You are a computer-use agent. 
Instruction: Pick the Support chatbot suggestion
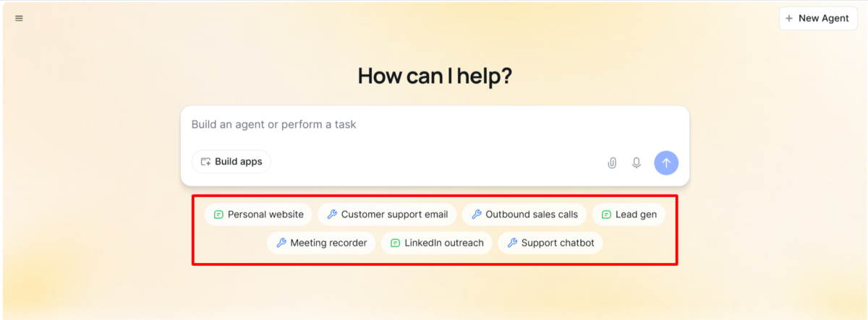pyautogui.click(x=550, y=243)
